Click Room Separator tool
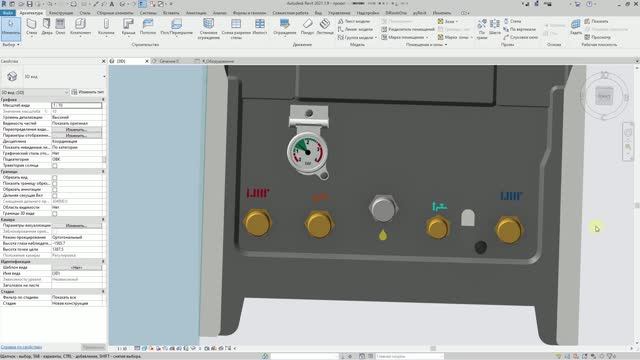Viewport: 640px width, 360px height. 408,29
